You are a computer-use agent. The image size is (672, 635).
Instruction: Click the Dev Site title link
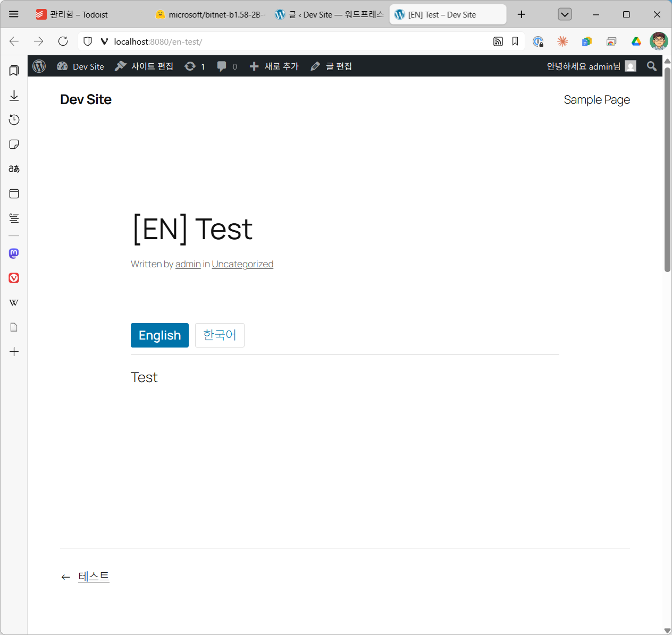(x=86, y=99)
